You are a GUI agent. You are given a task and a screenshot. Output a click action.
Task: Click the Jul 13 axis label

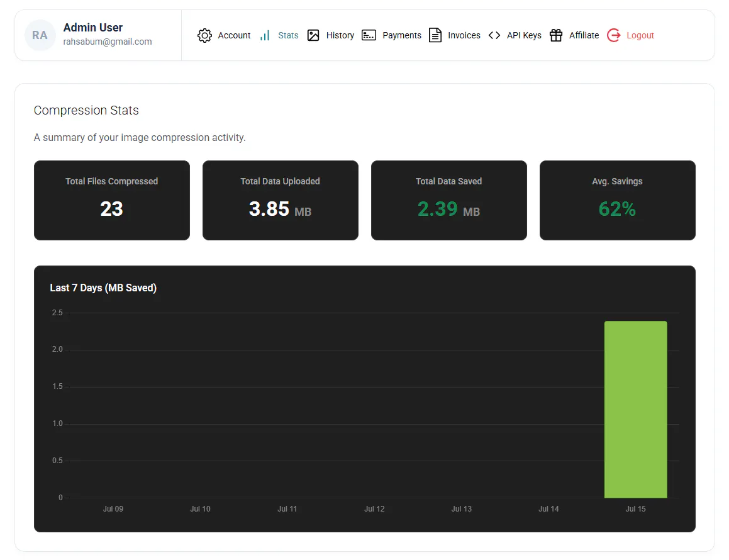point(461,509)
